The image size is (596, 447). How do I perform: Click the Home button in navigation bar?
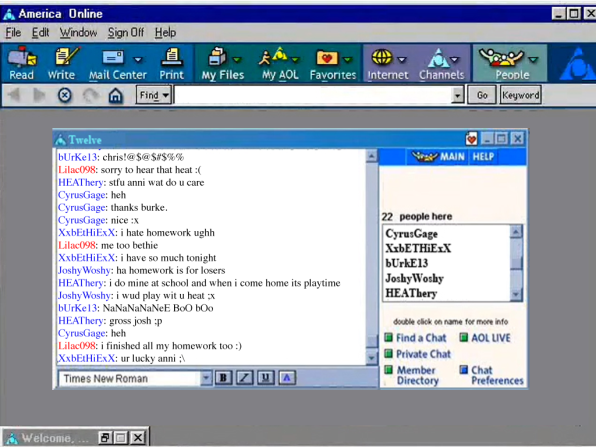116,95
